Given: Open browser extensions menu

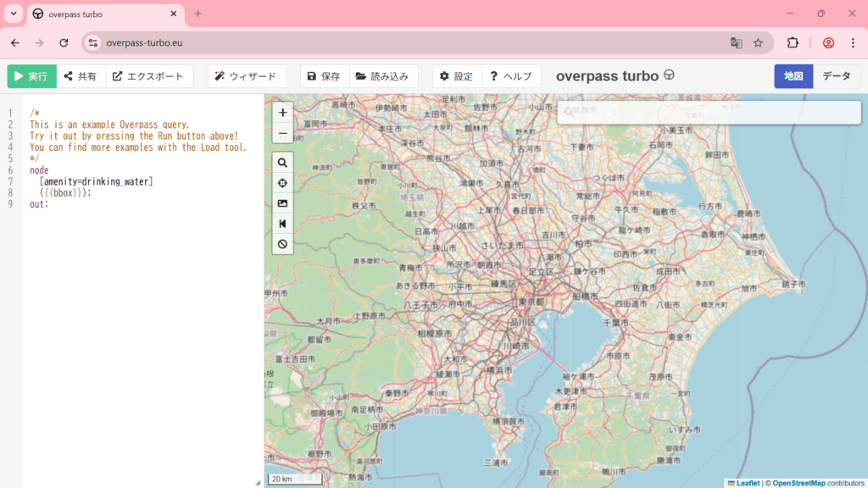Looking at the screenshot, I should pyautogui.click(x=793, y=42).
